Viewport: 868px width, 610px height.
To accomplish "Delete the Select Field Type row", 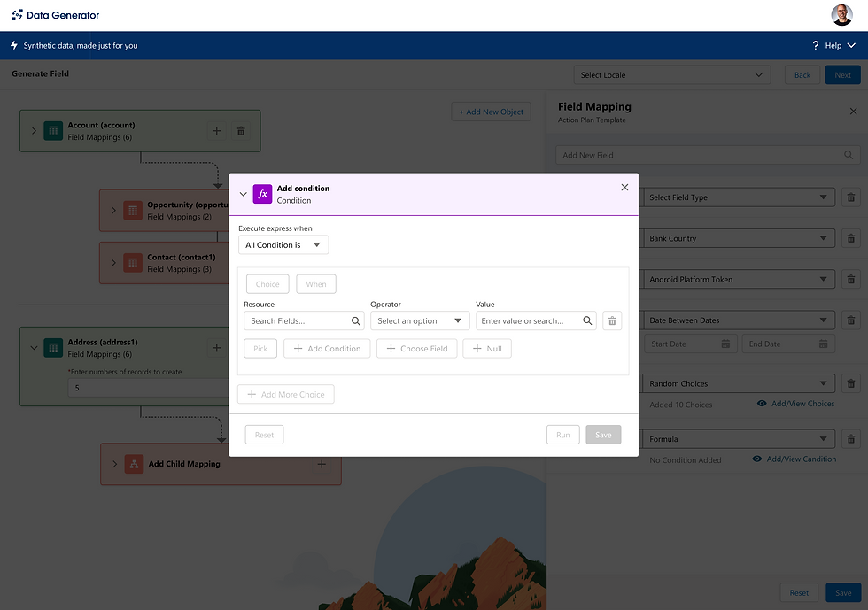I will click(851, 197).
